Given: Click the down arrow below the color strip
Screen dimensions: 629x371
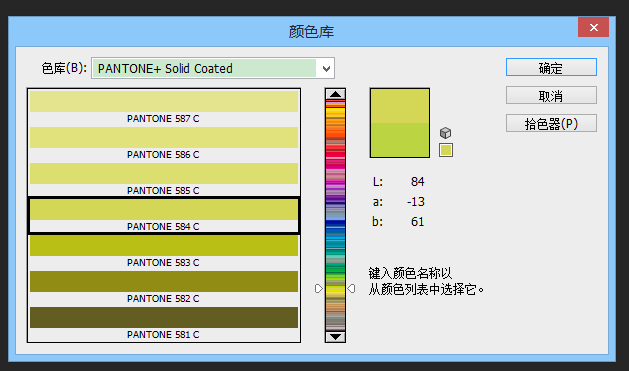Looking at the screenshot, I should click(335, 337).
